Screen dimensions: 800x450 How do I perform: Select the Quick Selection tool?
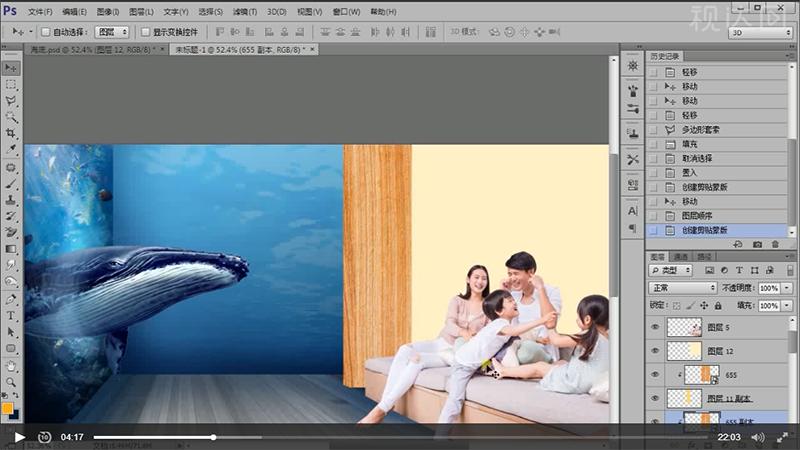[x=11, y=117]
